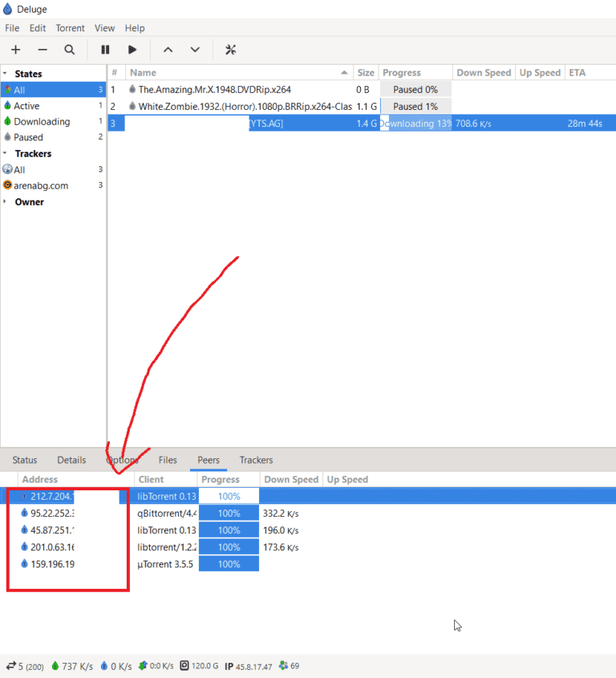
Task: Collapse the States filter section
Action: [x=6, y=74]
